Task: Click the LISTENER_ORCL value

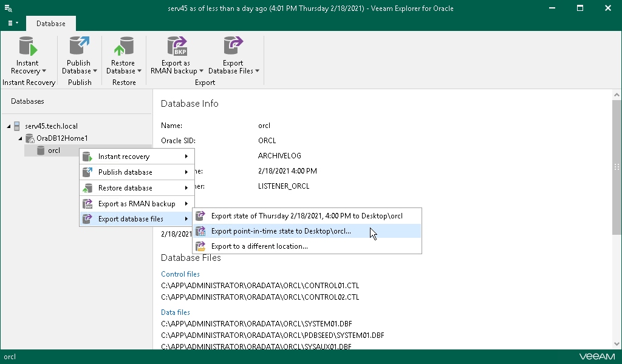Action: [284, 186]
